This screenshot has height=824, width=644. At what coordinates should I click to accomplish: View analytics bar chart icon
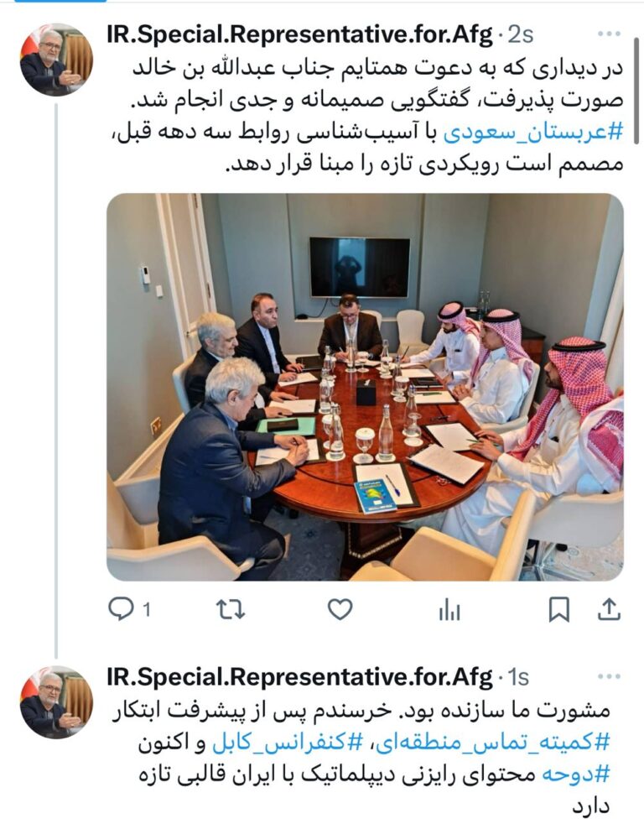point(449,610)
